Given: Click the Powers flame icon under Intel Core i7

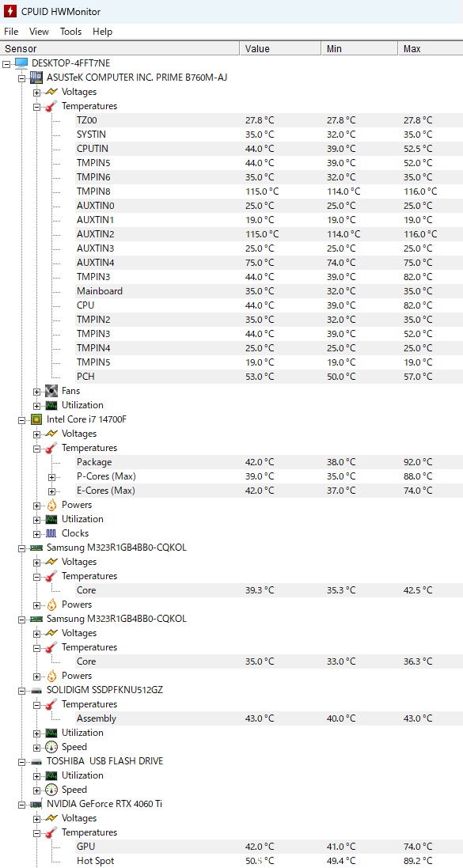Looking at the screenshot, I should point(51,505).
